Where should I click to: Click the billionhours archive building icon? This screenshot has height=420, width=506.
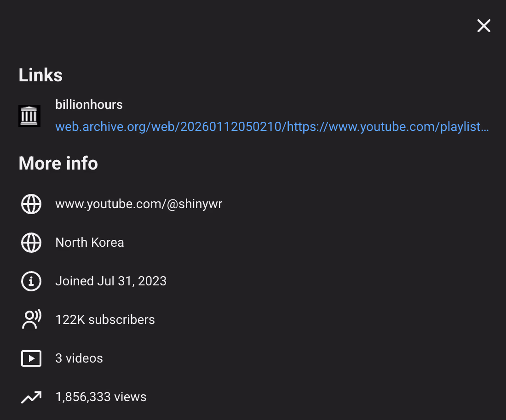(29, 116)
